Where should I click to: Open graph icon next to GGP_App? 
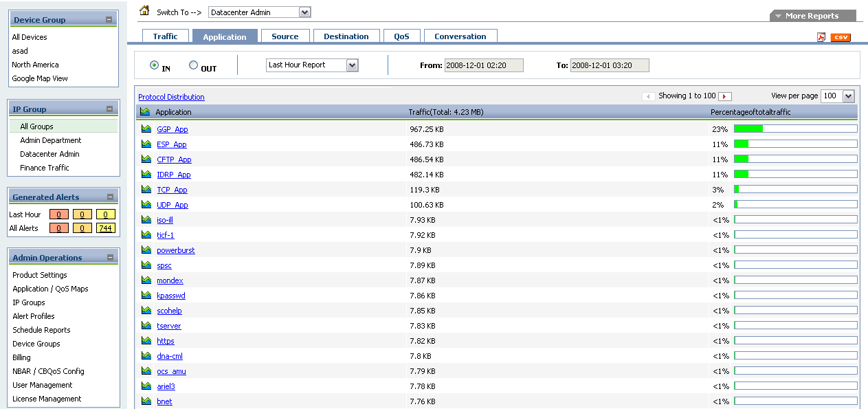pos(146,129)
